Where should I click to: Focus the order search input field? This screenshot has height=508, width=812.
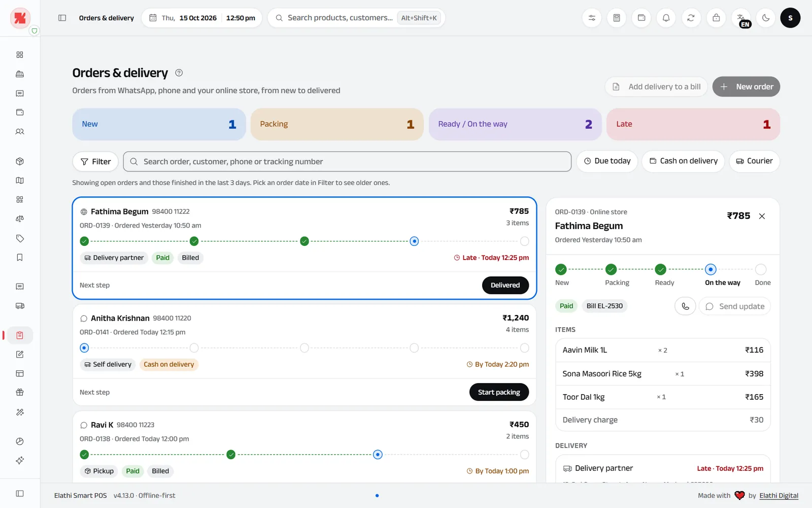pos(347,162)
